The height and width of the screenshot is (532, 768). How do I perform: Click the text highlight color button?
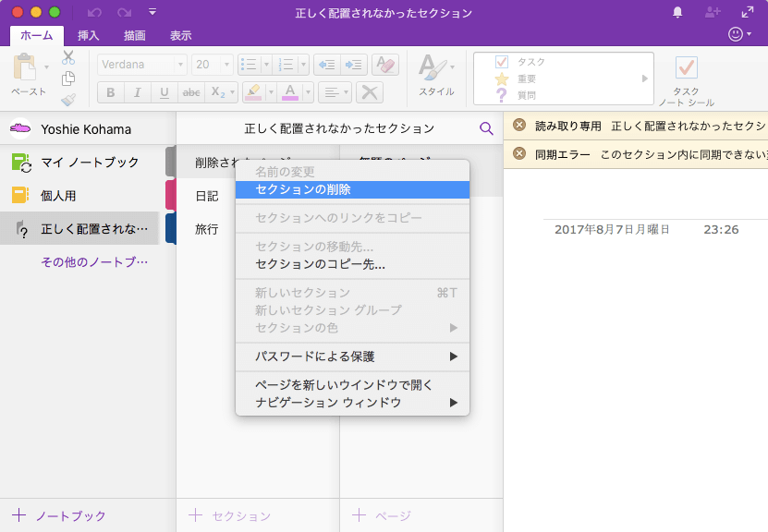[252, 92]
